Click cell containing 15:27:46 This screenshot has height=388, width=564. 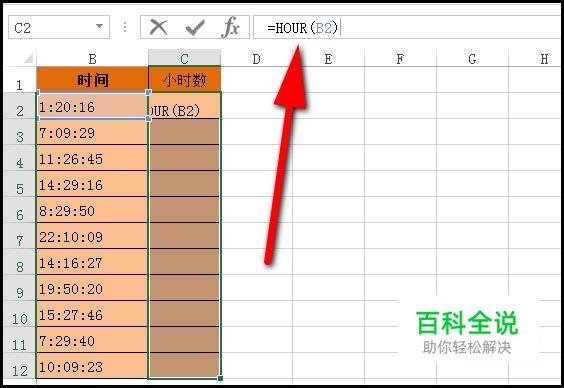92,314
